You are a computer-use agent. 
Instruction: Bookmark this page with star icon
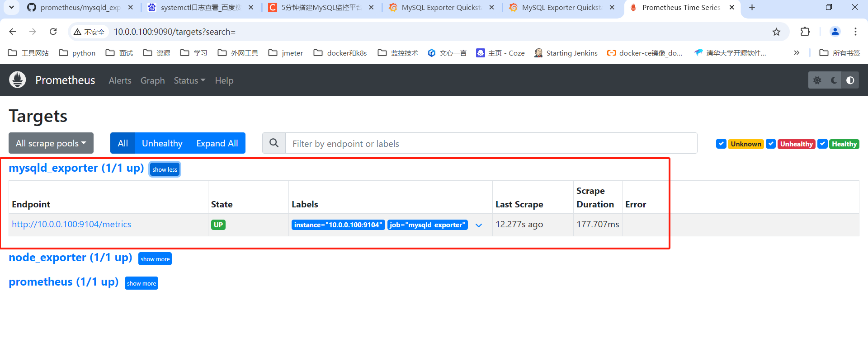[776, 32]
